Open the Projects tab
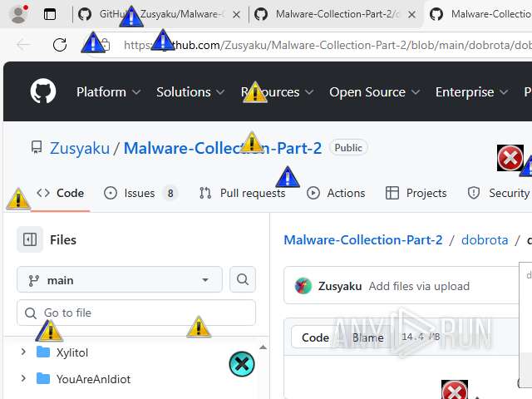The image size is (532, 399). [416, 193]
